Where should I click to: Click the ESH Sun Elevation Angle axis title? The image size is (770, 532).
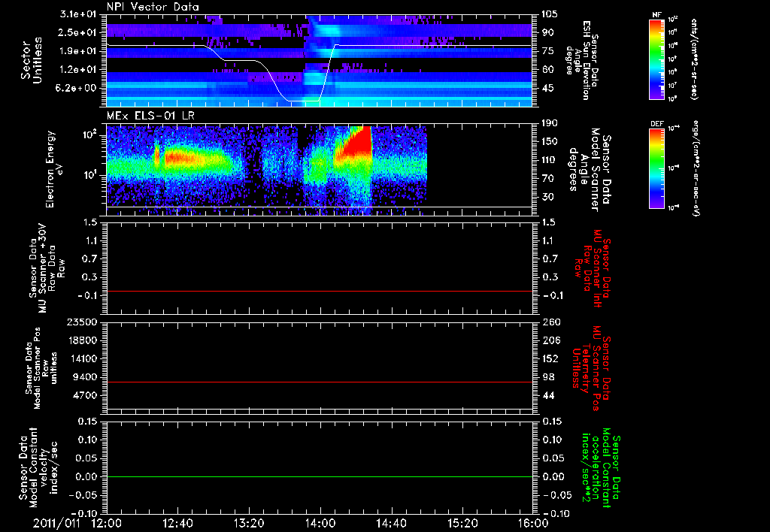click(x=583, y=60)
